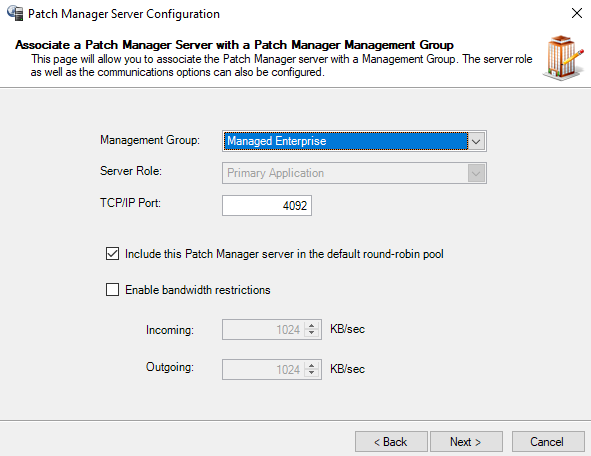The image size is (591, 456).
Task: Select the Managed Enterprise combo box field
Action: pos(354,141)
